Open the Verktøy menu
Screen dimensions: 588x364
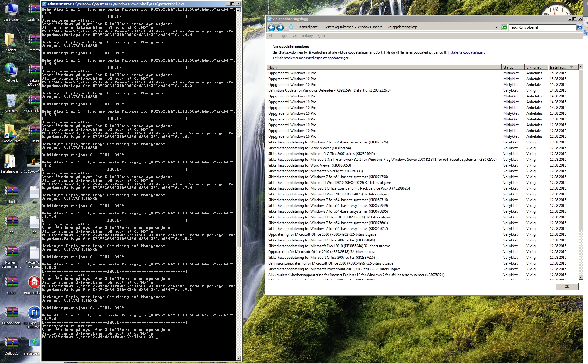point(307,36)
